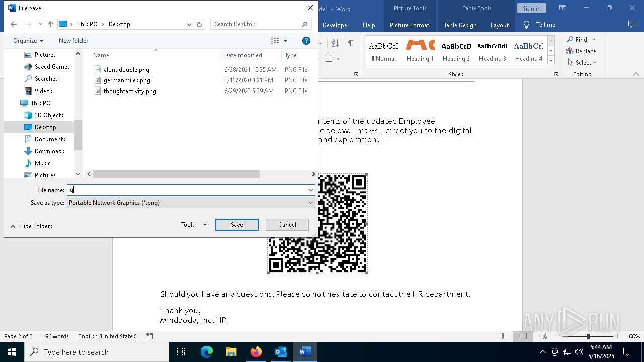Select germanmiles.png file
The height and width of the screenshot is (362, 644).
click(x=127, y=80)
